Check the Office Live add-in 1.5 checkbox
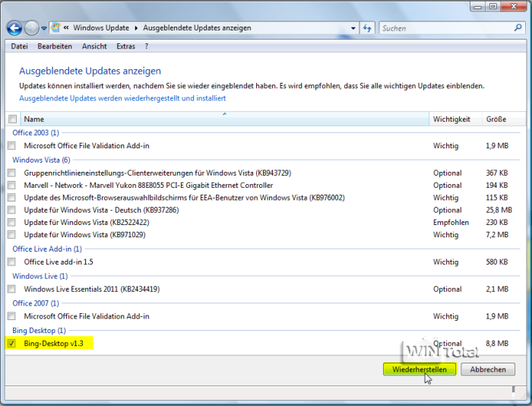 pos(11,262)
